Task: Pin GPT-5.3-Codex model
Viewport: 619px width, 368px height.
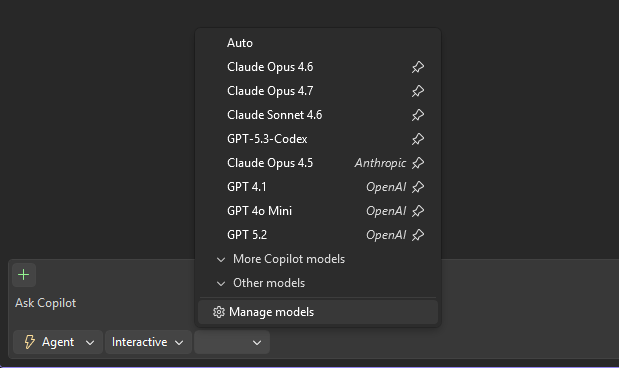Action: (x=418, y=139)
